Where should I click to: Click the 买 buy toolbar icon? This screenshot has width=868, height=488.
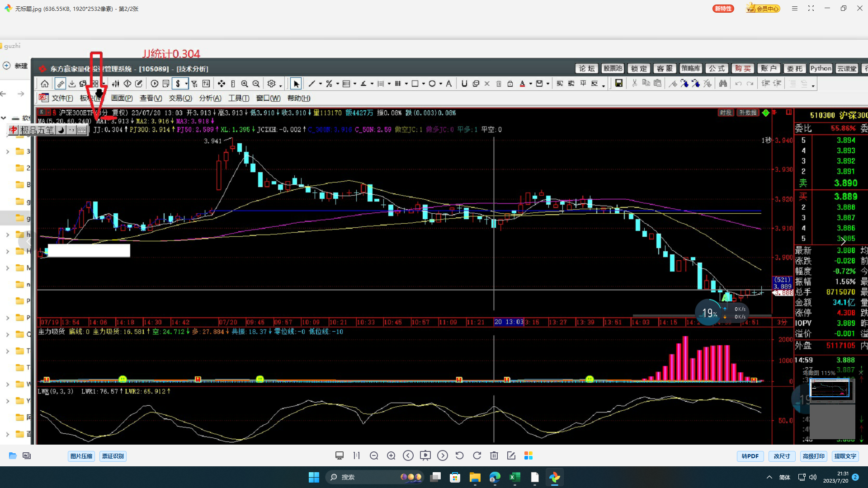560,84
